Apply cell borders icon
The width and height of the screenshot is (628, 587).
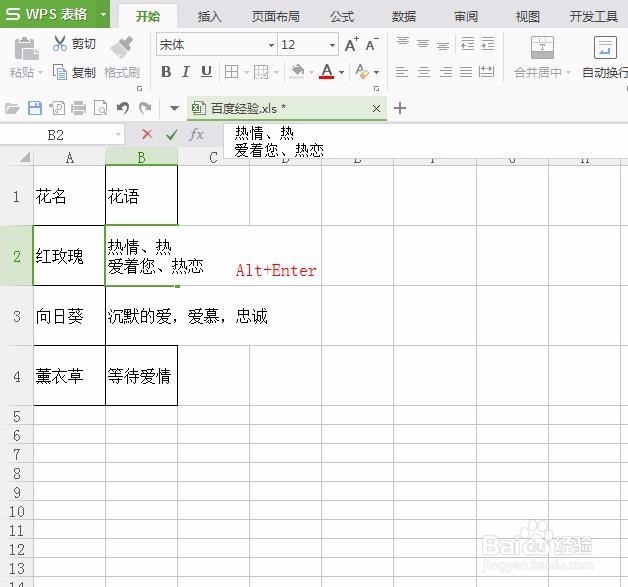point(231,72)
